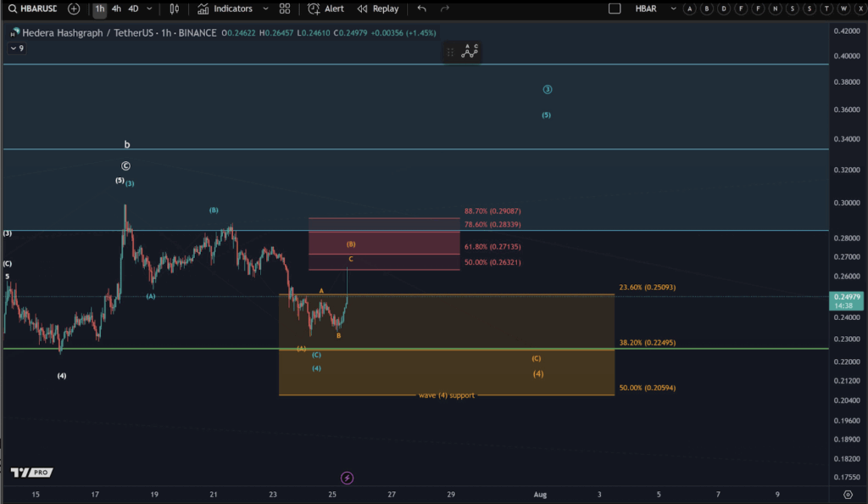868x504 pixels.
Task: Click the HBAR layout name
Action: [646, 8]
